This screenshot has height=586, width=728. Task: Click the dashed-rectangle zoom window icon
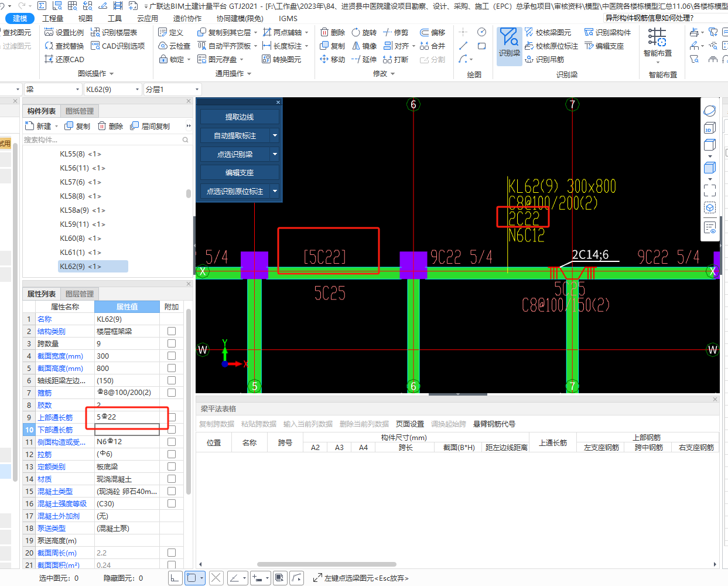pyautogui.click(x=710, y=190)
